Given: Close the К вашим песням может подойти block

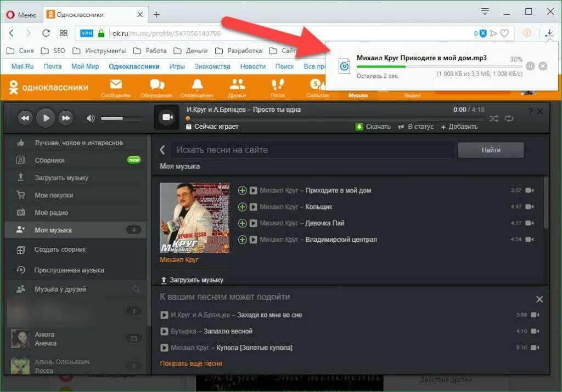Looking at the screenshot, I should click(539, 299).
